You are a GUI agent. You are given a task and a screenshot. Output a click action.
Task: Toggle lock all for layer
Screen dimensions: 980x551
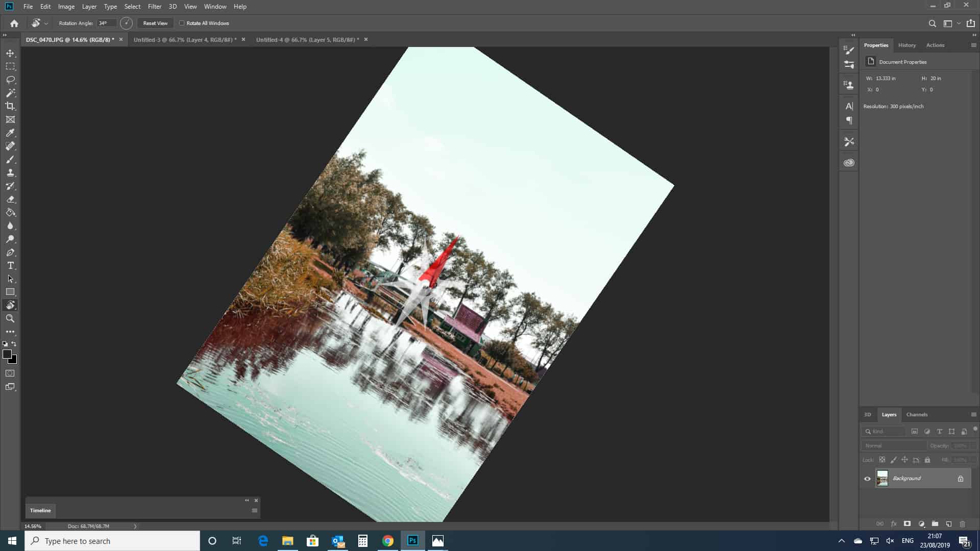pyautogui.click(x=927, y=460)
